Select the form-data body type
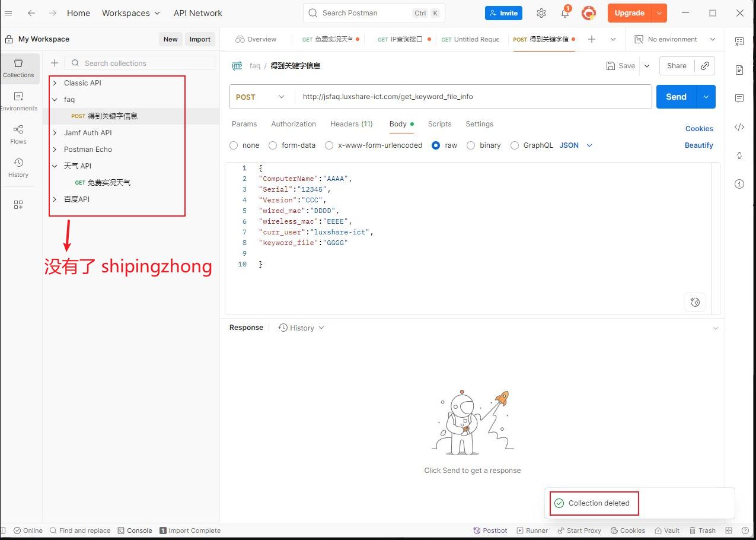 (273, 145)
